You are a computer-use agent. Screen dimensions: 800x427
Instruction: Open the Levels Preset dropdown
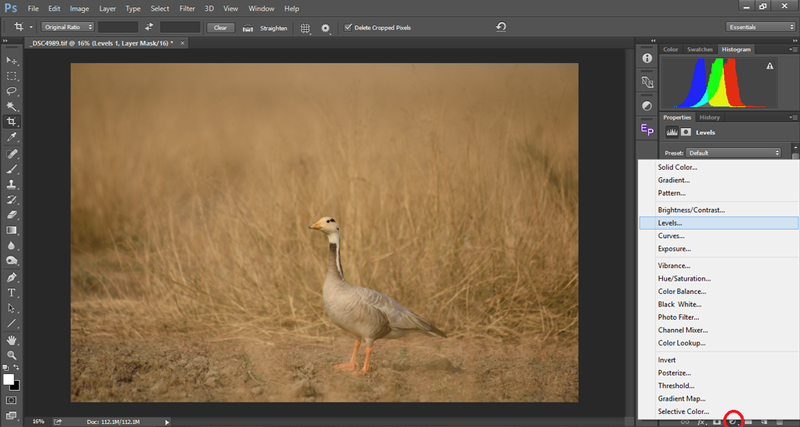coord(733,152)
